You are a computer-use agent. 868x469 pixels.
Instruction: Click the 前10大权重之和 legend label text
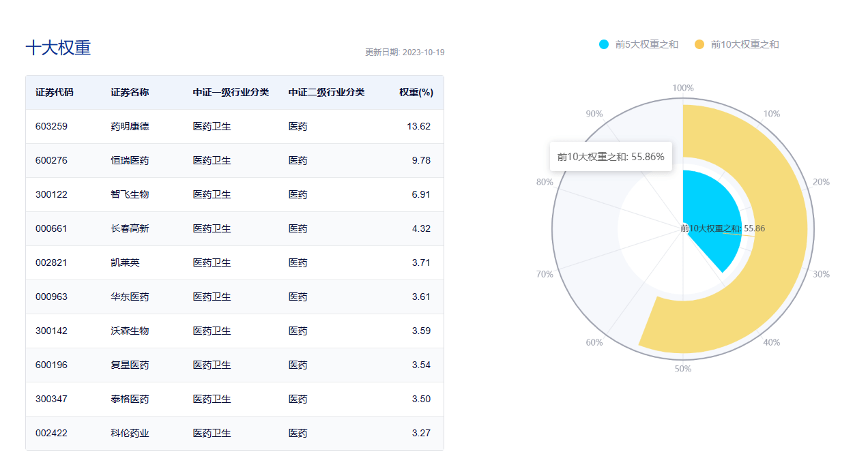point(744,44)
